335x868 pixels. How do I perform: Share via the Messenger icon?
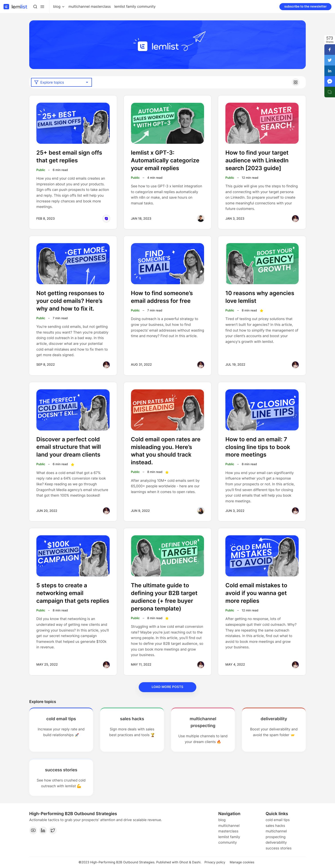point(330,81)
